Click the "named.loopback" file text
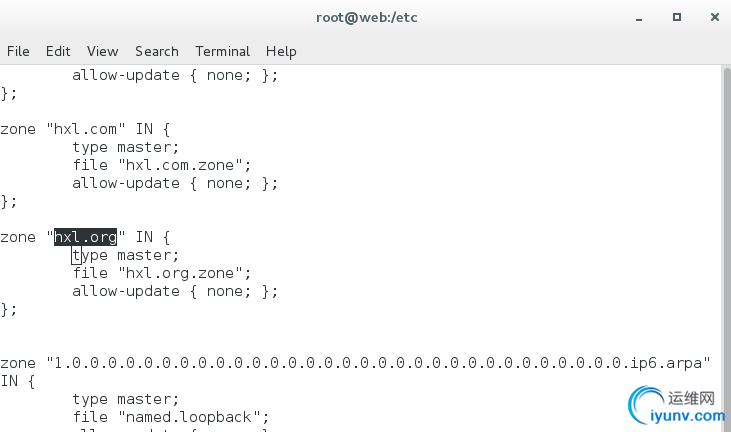 coord(189,417)
